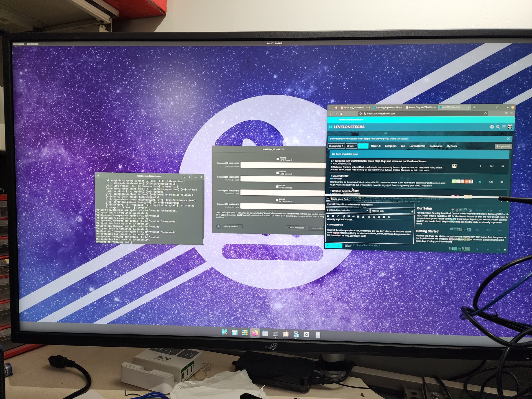532x399 pixels.
Task: Open the Wikis & How-to Guides category dropdown
Action: tap(348, 211)
